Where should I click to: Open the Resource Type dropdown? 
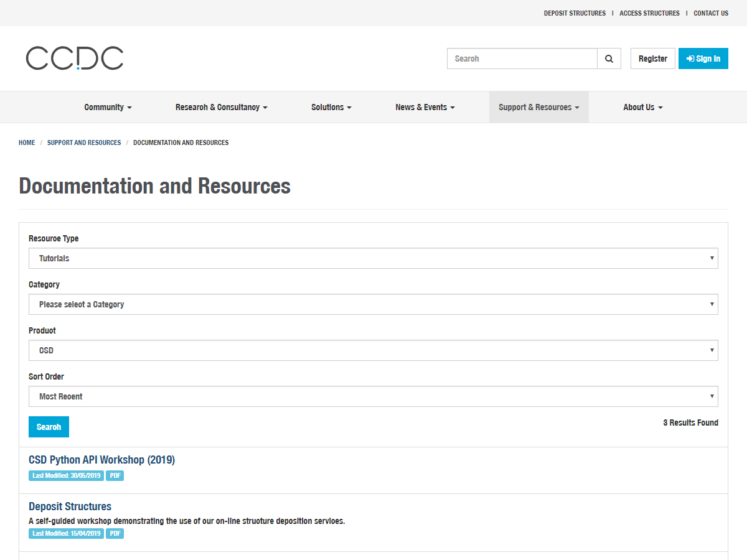click(x=373, y=258)
